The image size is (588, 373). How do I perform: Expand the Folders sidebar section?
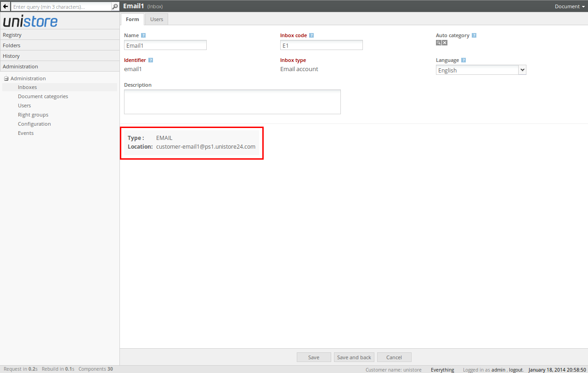point(60,45)
